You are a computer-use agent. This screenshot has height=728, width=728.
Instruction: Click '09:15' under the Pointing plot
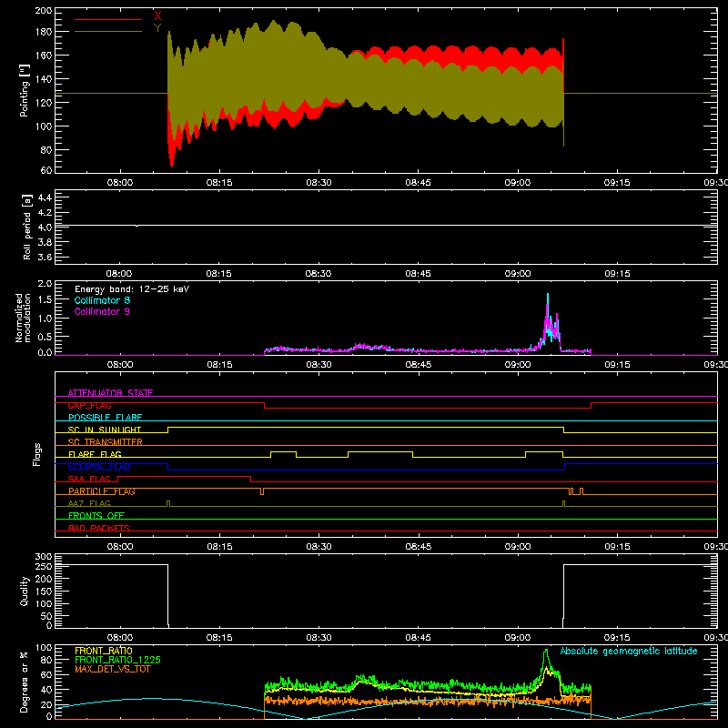coord(617,183)
